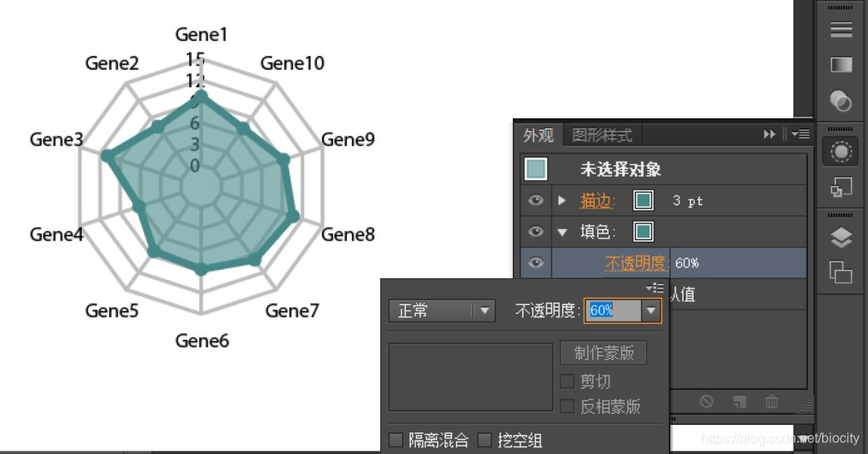
Task: Open the Artboards panel icon in dock
Action: pyautogui.click(x=841, y=272)
